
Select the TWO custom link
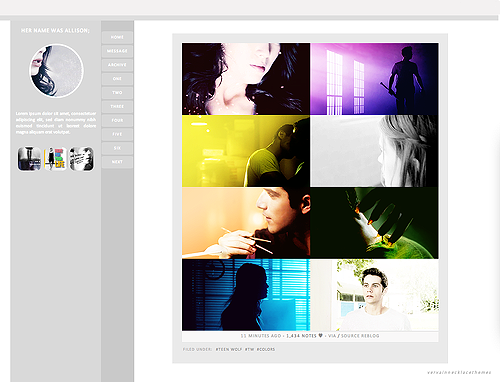pyautogui.click(x=117, y=93)
